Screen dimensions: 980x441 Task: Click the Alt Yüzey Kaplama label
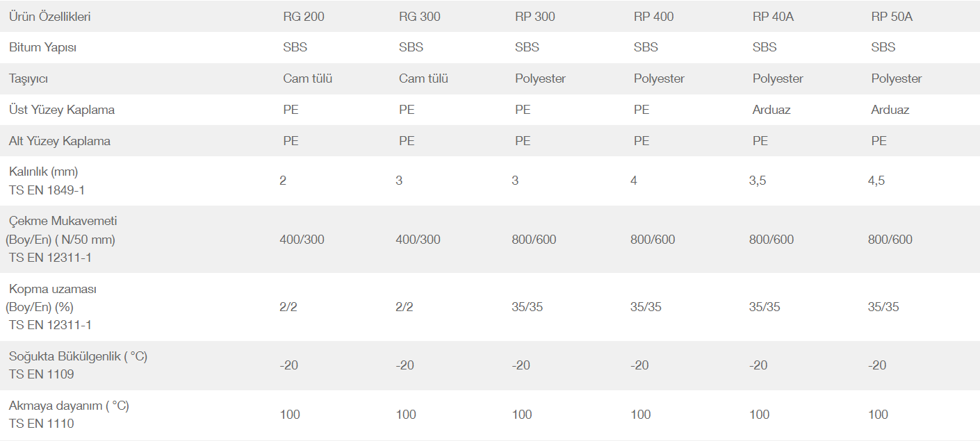60,141
